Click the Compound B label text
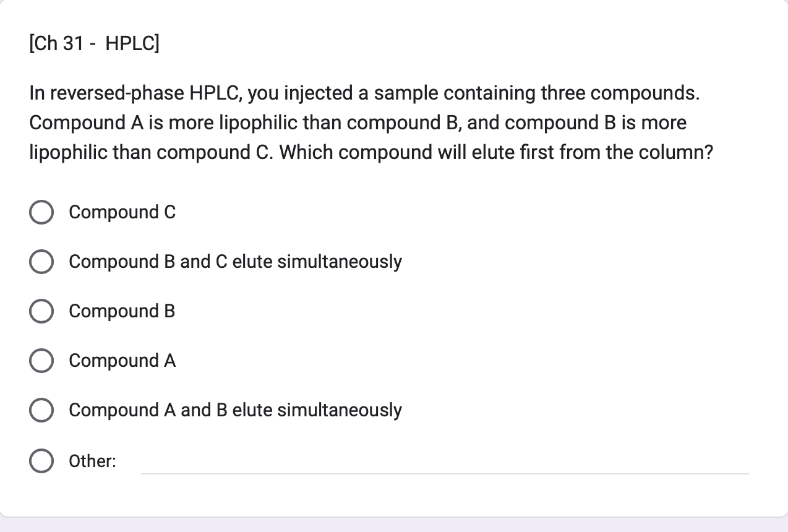Viewport: 788px width, 532px height. coord(121,311)
